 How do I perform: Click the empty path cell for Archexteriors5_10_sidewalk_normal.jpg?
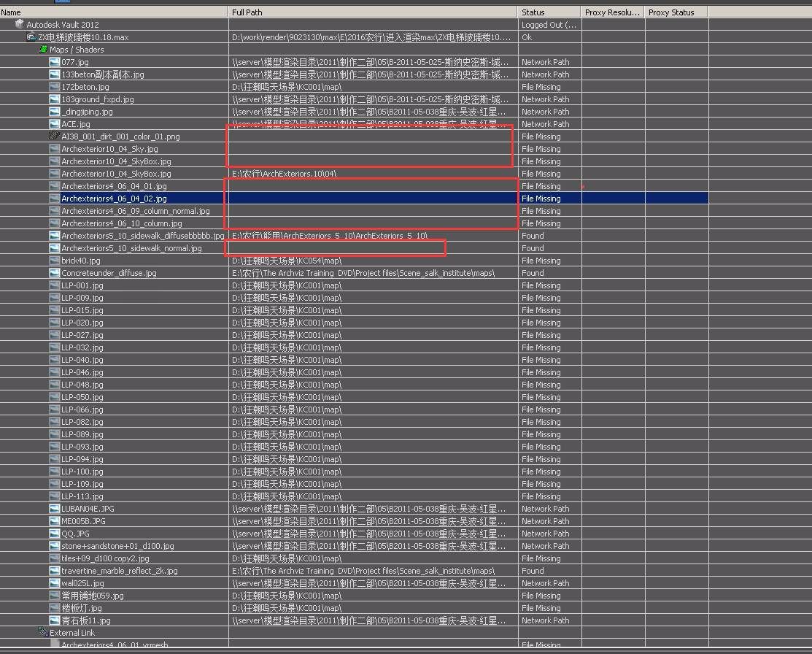coord(336,248)
